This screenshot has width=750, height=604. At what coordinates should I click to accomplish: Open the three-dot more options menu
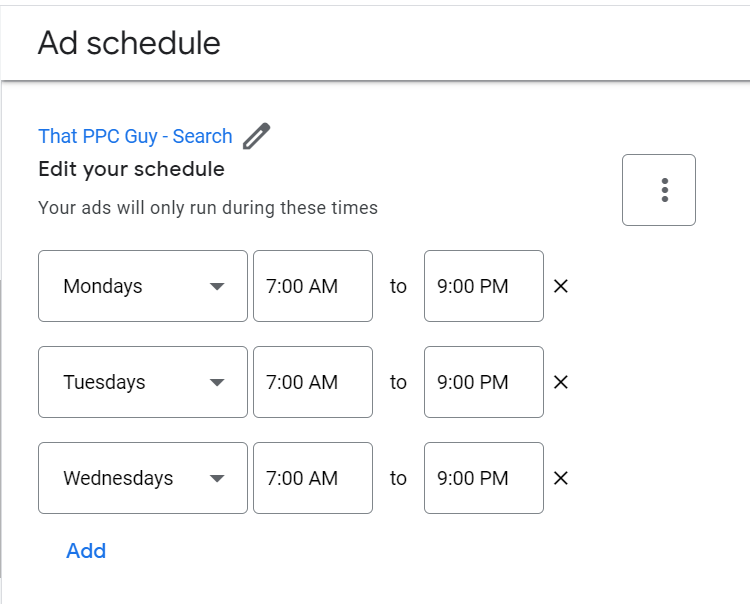(658, 190)
